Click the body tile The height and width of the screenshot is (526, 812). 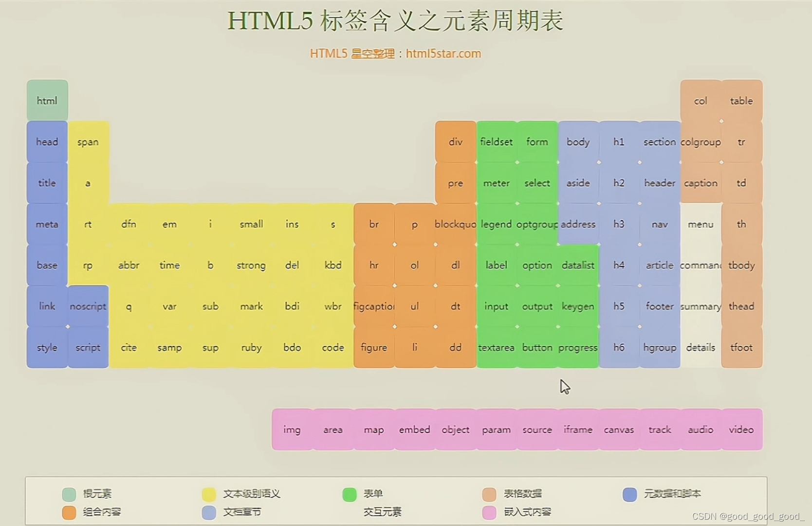click(x=578, y=142)
